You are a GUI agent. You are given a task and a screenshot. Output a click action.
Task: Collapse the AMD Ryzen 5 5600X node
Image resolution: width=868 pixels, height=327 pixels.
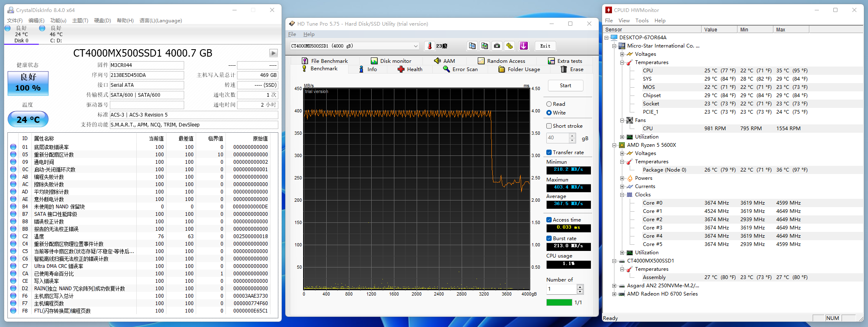click(x=614, y=145)
